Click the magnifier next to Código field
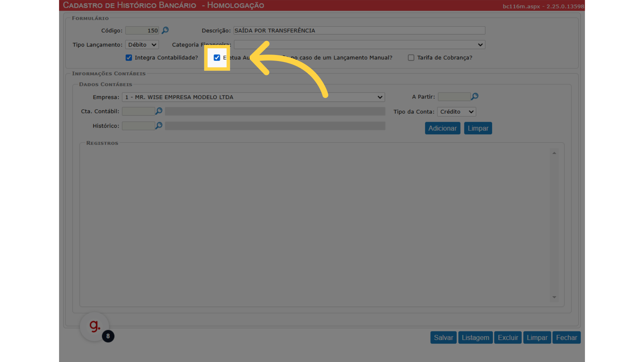 165,31
